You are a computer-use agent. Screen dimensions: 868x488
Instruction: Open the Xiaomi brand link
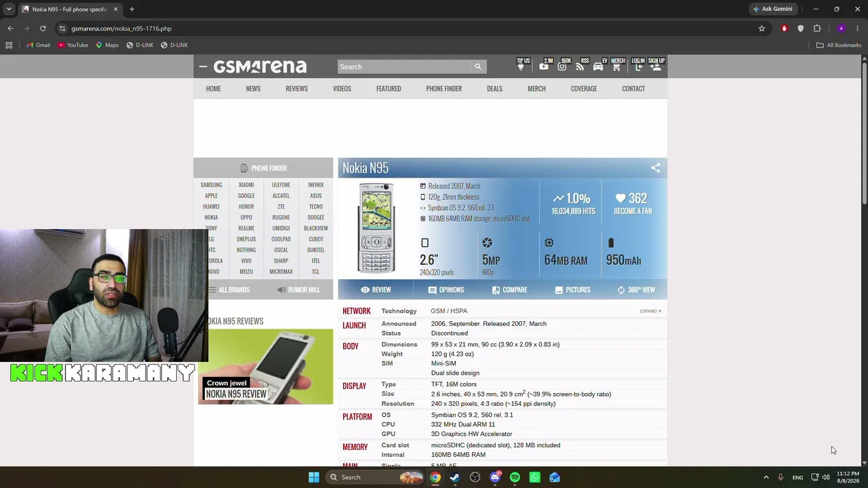pos(246,185)
